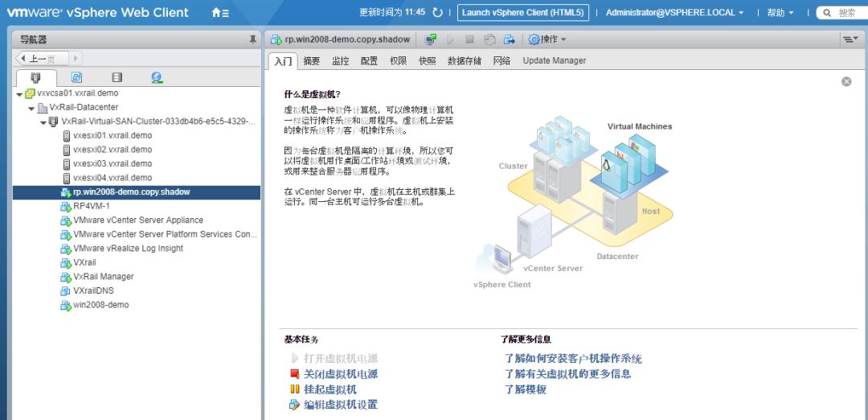Select rp.win2008-demo.copy.shadow in tree
Image resolution: width=868 pixels, height=420 pixels.
coord(136,192)
